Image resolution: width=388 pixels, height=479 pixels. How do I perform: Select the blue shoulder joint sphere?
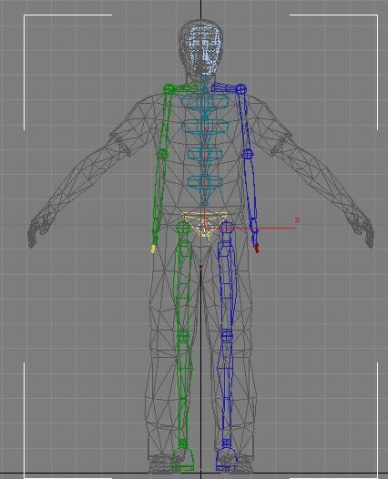(241, 89)
